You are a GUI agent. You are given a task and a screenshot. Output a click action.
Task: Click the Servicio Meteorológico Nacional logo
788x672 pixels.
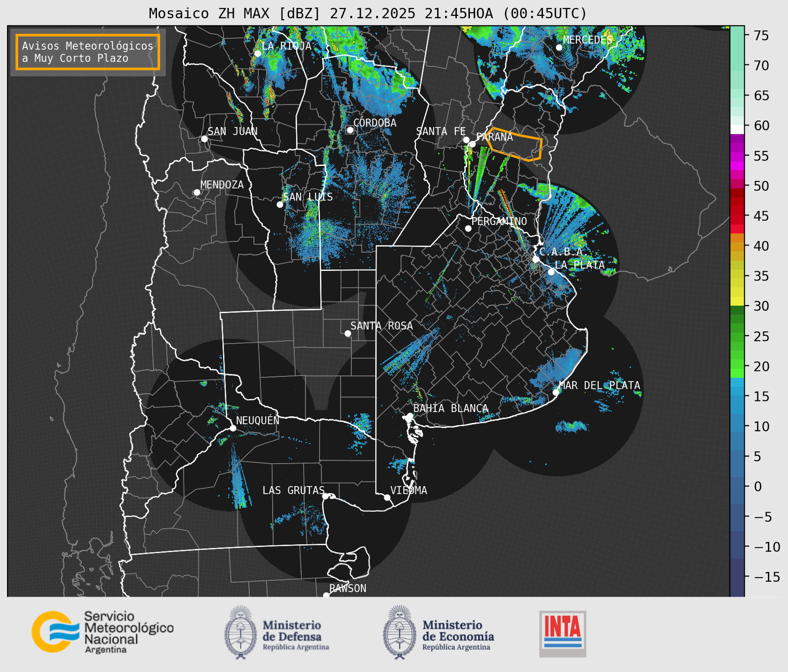coord(102,632)
